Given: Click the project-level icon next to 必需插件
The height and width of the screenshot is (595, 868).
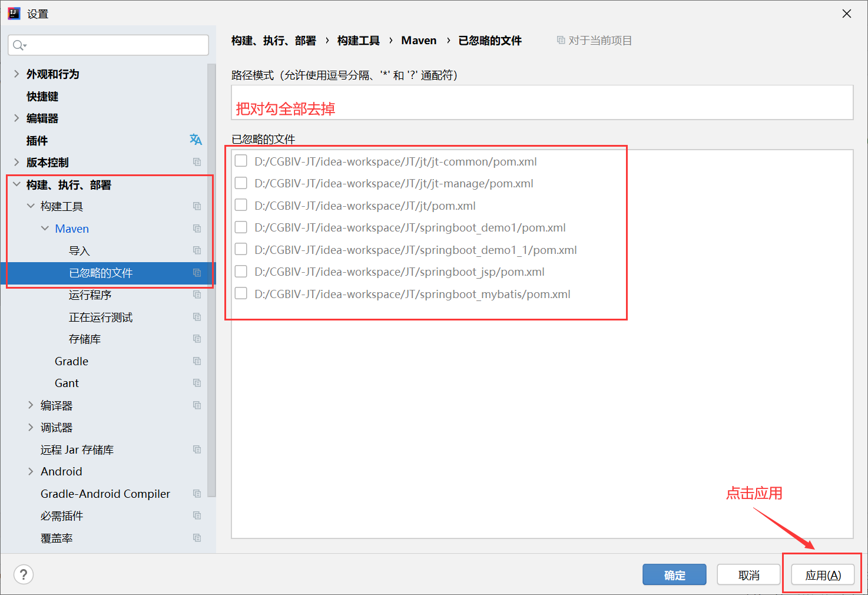Looking at the screenshot, I should coord(197,515).
